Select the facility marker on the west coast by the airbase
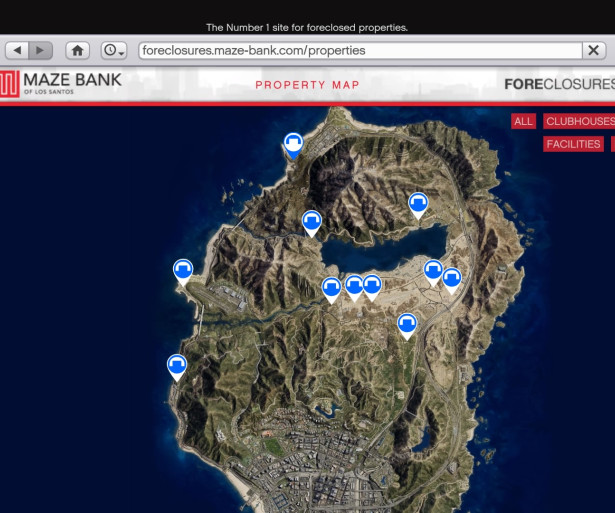 click(x=183, y=272)
